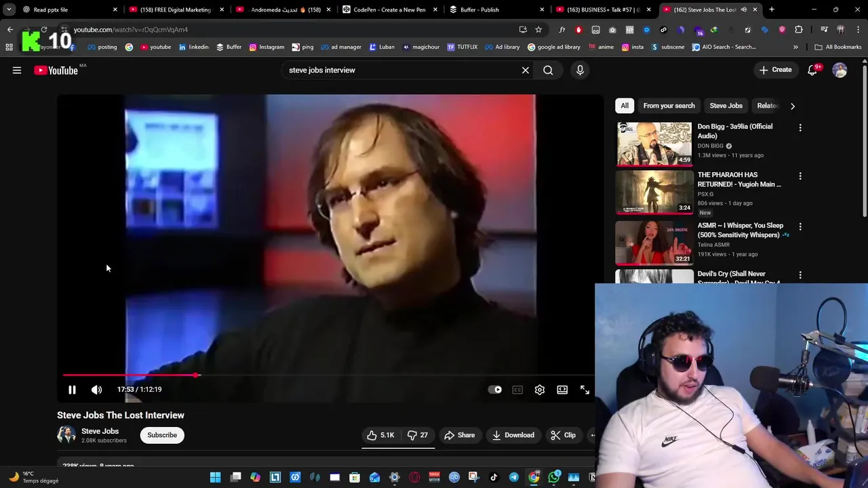Create a clip with the Clip button

pyautogui.click(x=564, y=435)
